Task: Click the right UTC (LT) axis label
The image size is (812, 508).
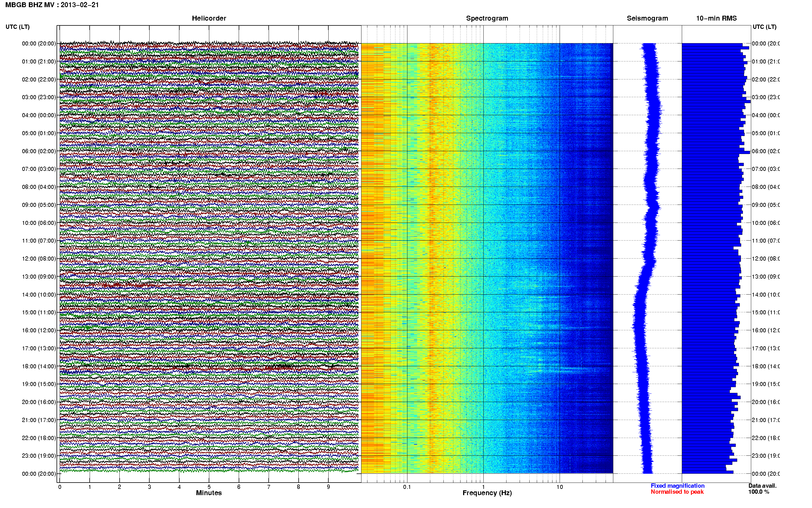Action: [764, 27]
